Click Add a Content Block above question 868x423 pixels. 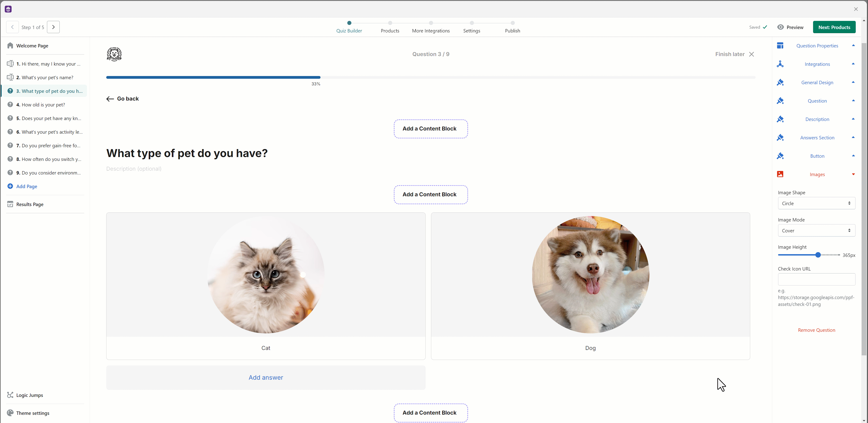click(x=431, y=129)
